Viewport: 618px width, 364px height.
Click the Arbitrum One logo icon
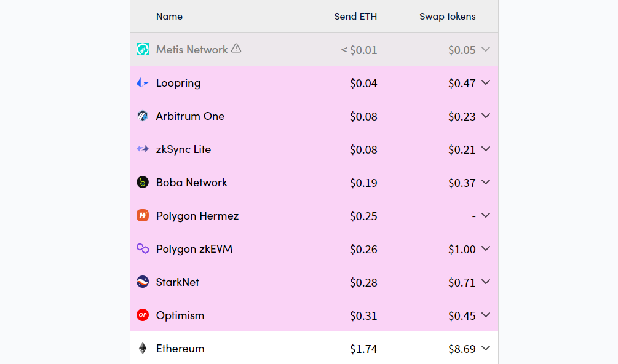pyautogui.click(x=143, y=116)
